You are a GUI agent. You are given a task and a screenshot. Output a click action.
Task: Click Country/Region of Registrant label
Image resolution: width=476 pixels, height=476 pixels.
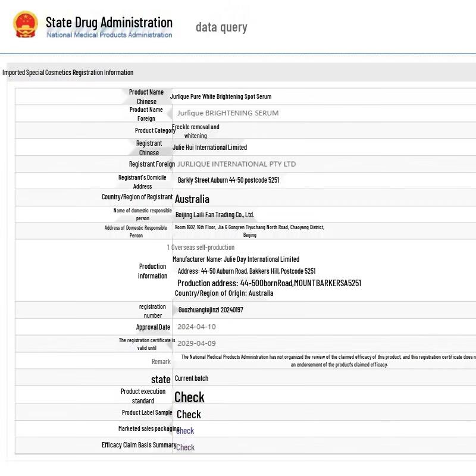137,197
